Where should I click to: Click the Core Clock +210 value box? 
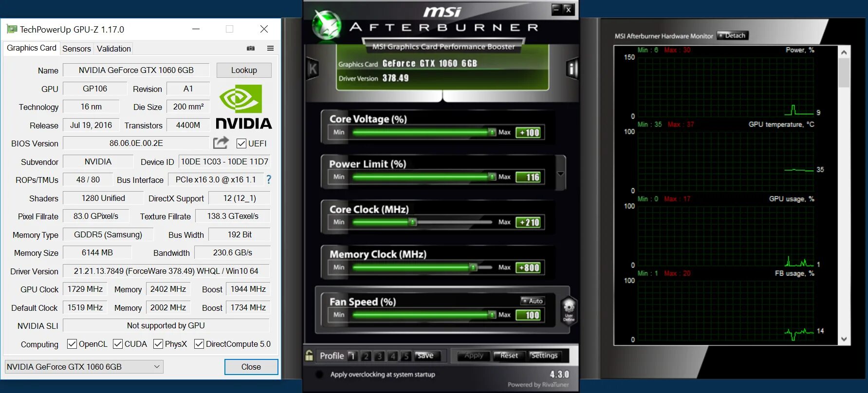tap(528, 222)
